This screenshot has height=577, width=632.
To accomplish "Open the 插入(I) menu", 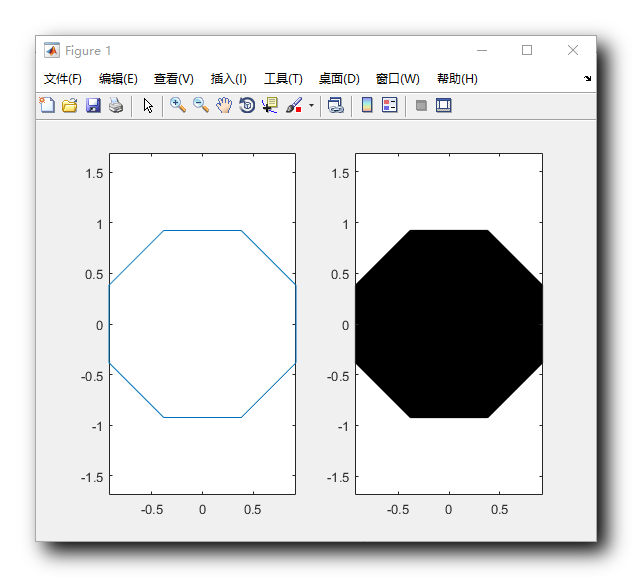I will click(229, 79).
